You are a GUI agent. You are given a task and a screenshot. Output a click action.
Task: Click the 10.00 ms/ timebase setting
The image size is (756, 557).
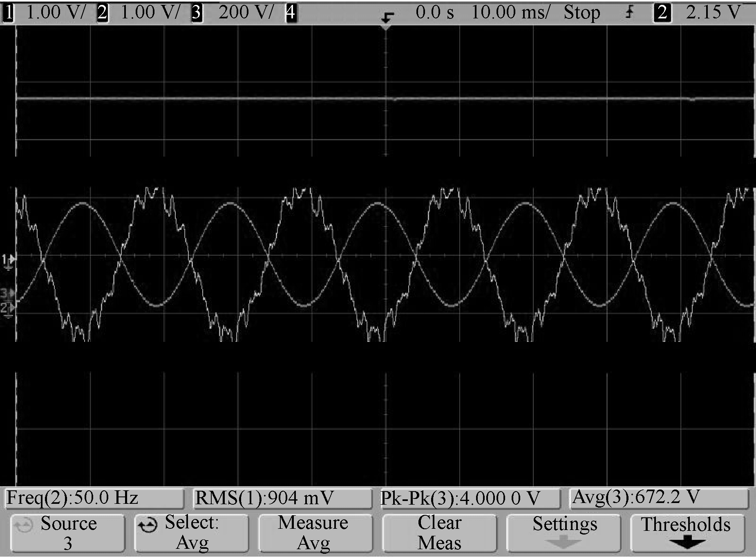(511, 12)
